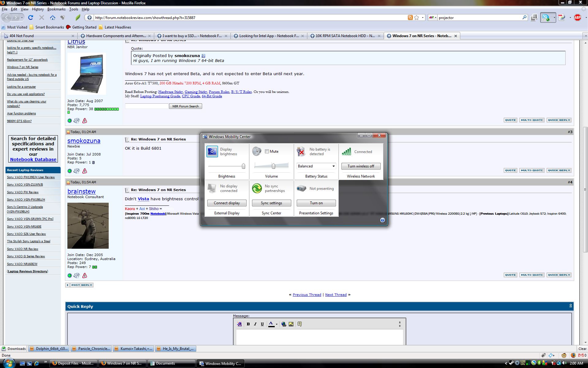Click the Italic icon in Quick Reply editor
Screen dimensions: 588x368
click(255, 324)
